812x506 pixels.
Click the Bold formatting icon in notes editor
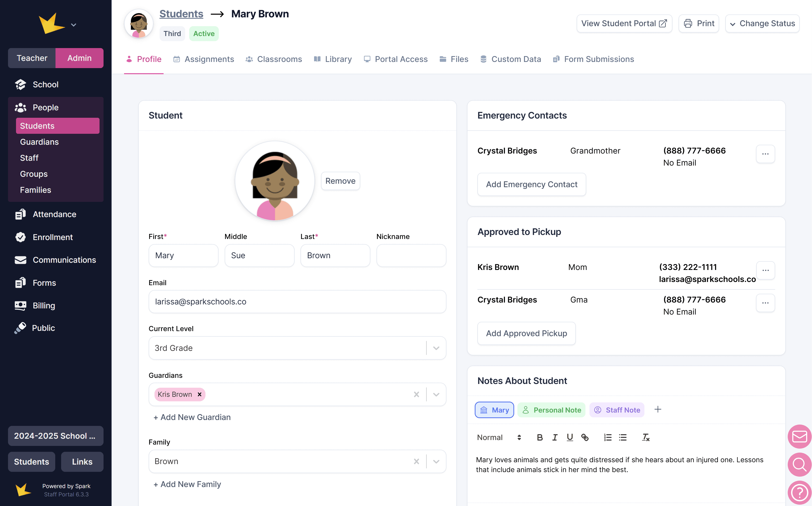click(x=540, y=437)
